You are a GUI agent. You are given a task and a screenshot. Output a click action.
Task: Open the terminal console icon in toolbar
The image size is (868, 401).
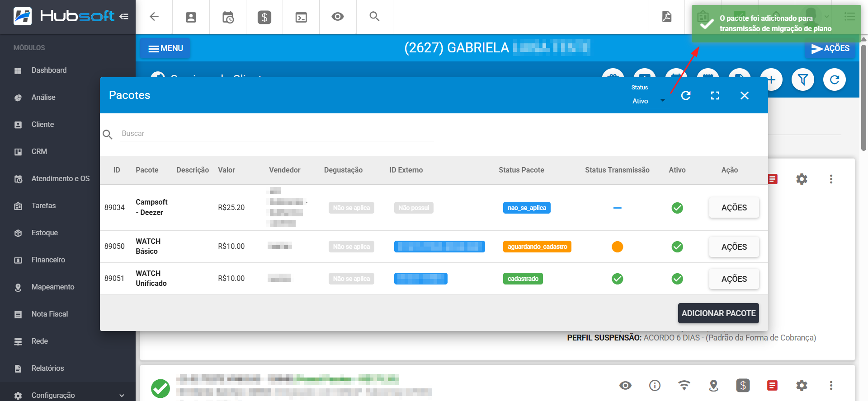click(301, 17)
